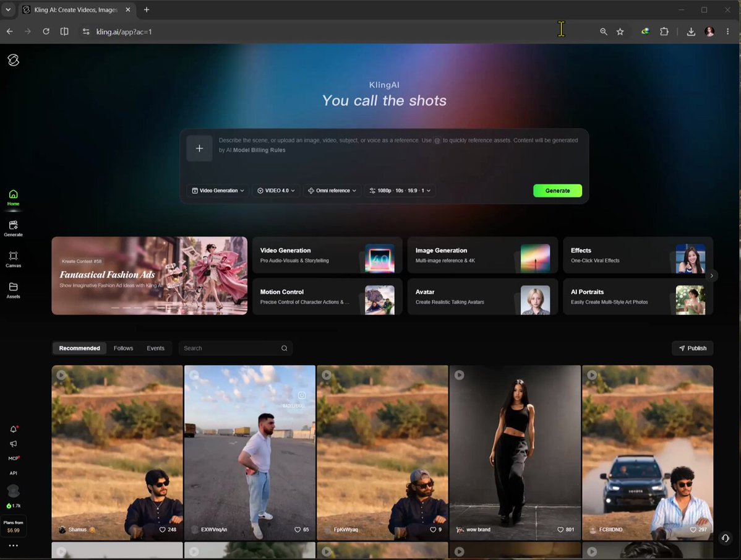
Task: Open the announcements megaphone icon
Action: point(13,444)
